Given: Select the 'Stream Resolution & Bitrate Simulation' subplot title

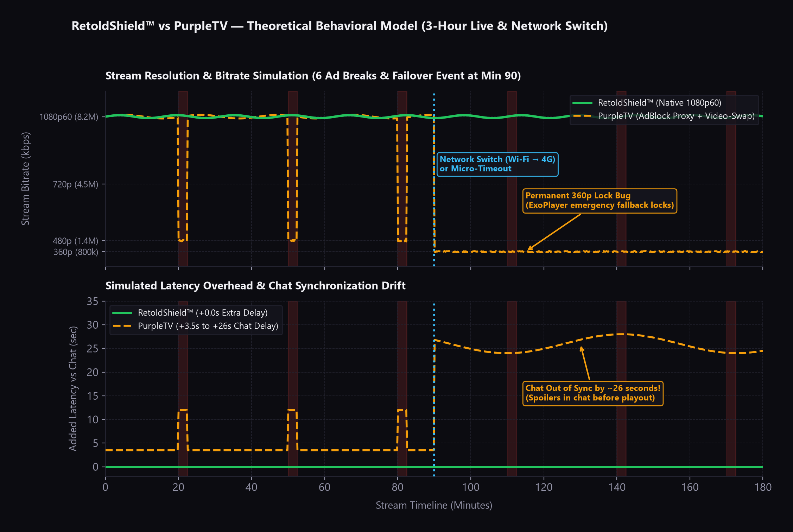Looking at the screenshot, I should coord(313,76).
